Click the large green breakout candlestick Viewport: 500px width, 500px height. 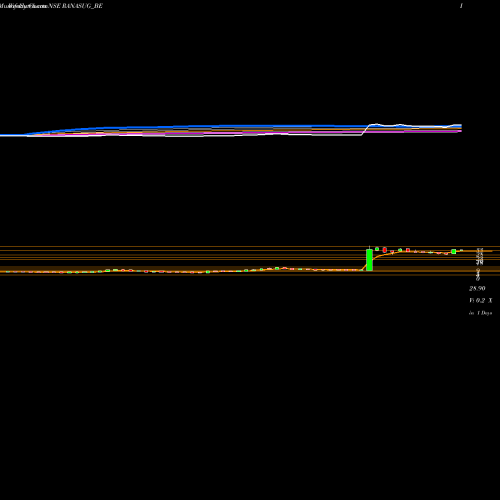point(369,260)
